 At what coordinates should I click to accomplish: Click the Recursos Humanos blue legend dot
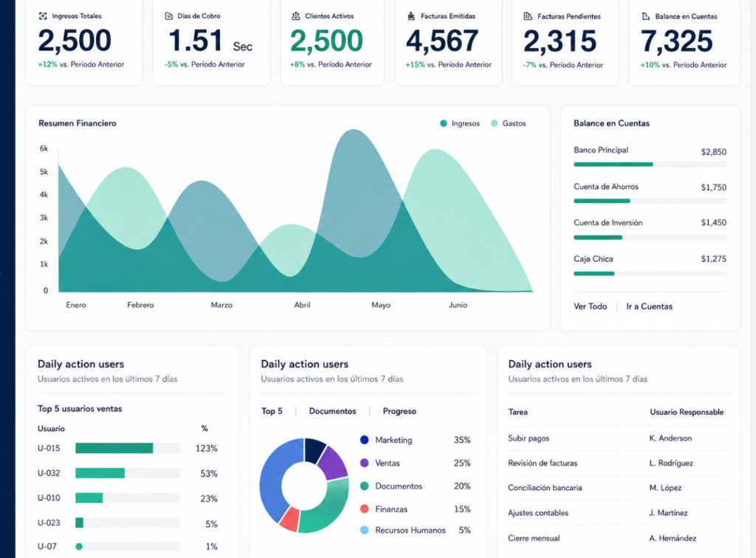(x=365, y=530)
